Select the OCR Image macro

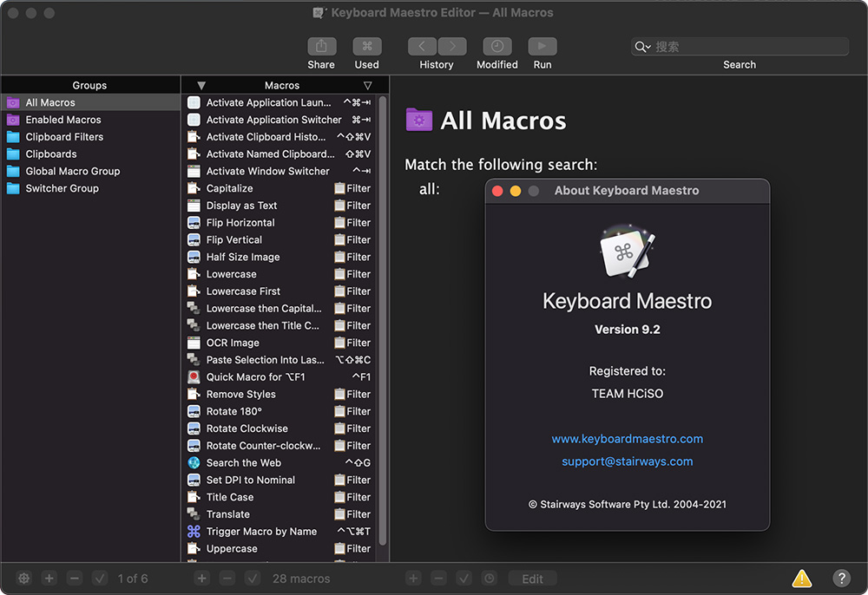click(x=279, y=343)
